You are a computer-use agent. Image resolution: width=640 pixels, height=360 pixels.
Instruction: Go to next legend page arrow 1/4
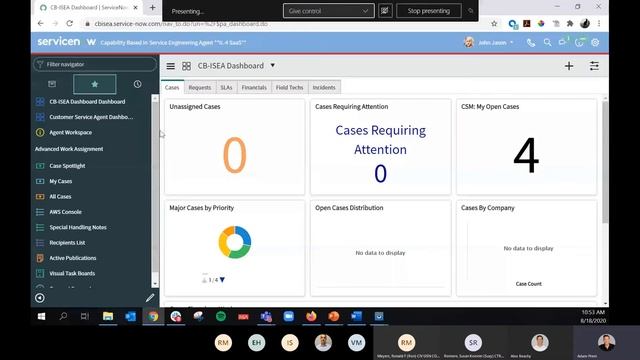222,280
